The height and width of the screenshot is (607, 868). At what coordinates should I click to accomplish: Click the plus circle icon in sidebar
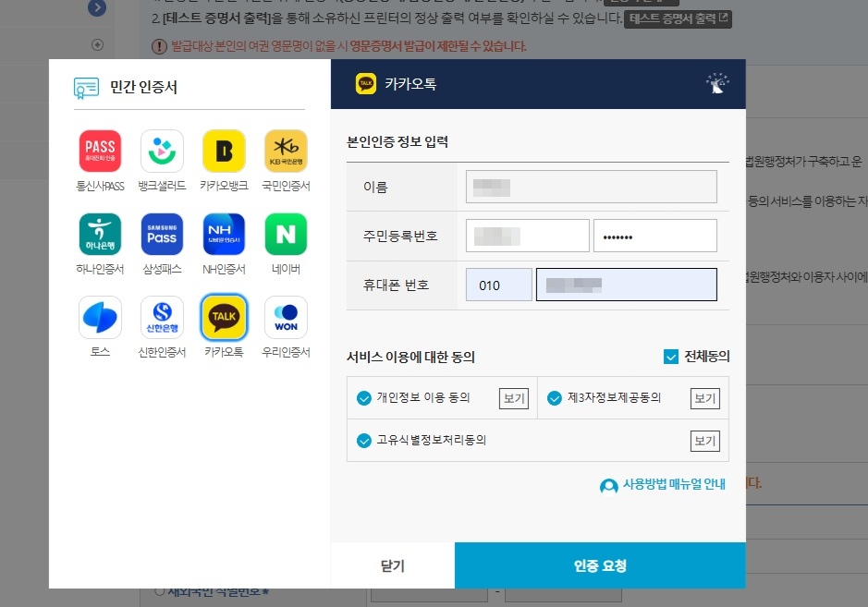97,45
